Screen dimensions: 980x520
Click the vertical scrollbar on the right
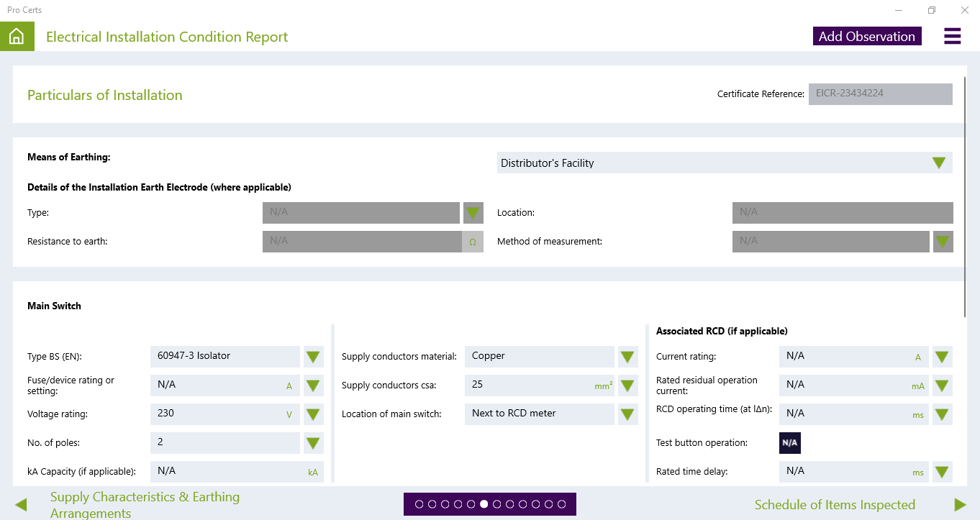pyautogui.click(x=966, y=194)
